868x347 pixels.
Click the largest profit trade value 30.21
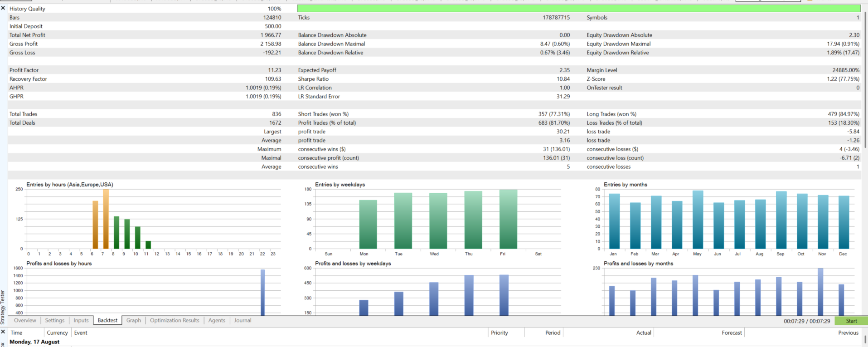563,132
